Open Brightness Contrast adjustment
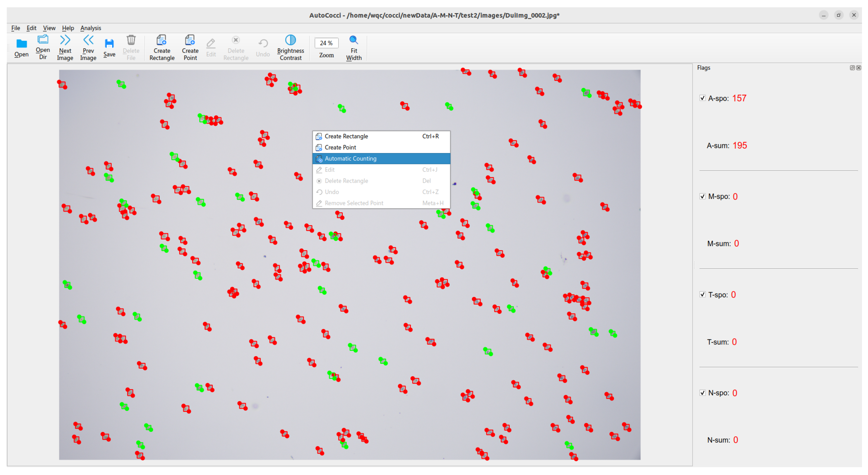Viewport: 868px width, 475px height. point(290,41)
